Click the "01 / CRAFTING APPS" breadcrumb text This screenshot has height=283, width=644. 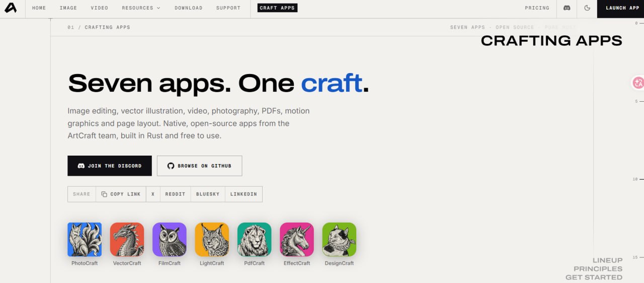[x=99, y=27]
